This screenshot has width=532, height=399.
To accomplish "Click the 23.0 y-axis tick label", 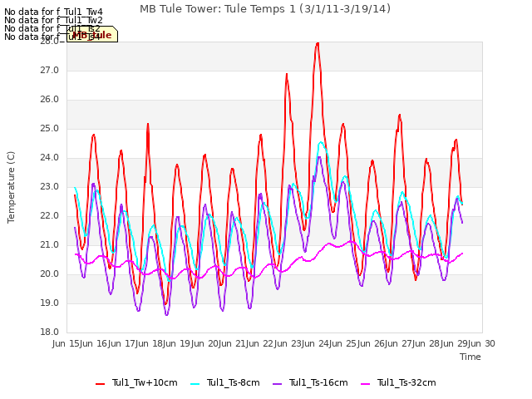I will click(x=50, y=186).
